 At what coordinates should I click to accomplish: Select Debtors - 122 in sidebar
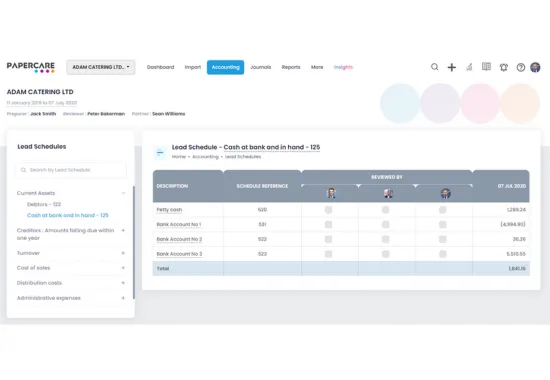(x=44, y=204)
